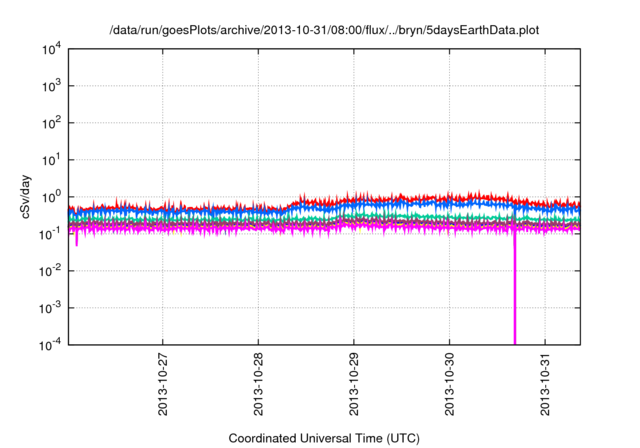Click the Coordinated Universal Time (UTC) label
The height and width of the screenshot is (448, 640).
point(324,438)
